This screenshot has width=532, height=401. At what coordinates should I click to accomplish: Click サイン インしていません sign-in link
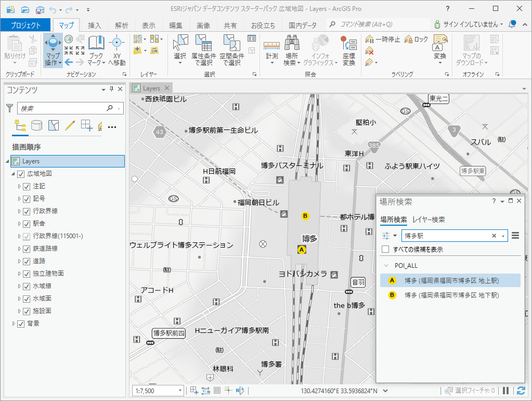point(471,24)
